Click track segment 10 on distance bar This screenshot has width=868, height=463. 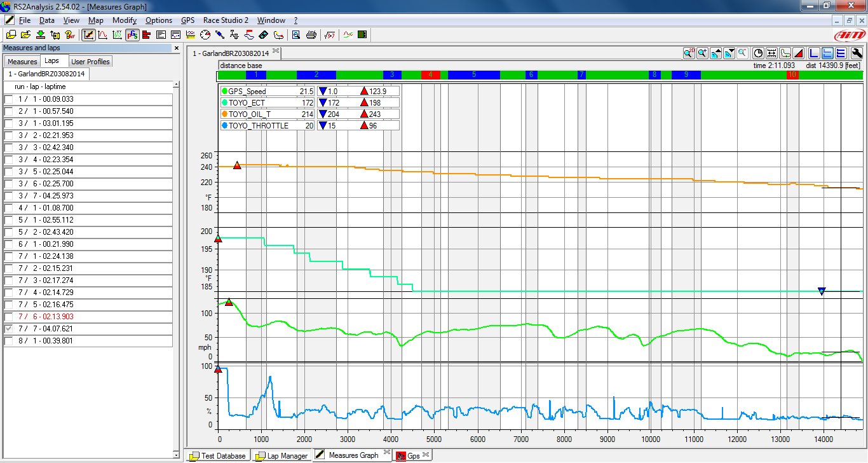coord(792,75)
